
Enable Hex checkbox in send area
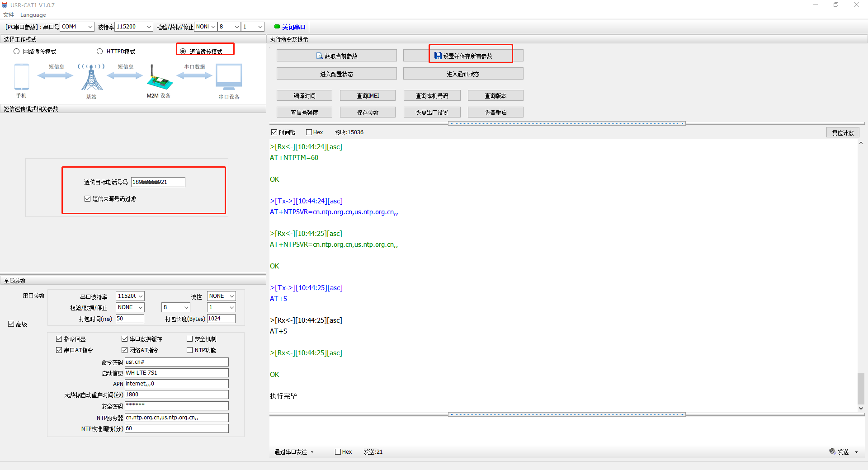click(x=338, y=452)
